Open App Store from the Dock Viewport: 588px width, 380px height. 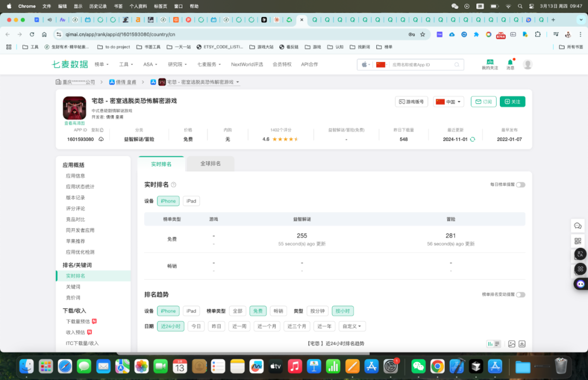coord(371,366)
